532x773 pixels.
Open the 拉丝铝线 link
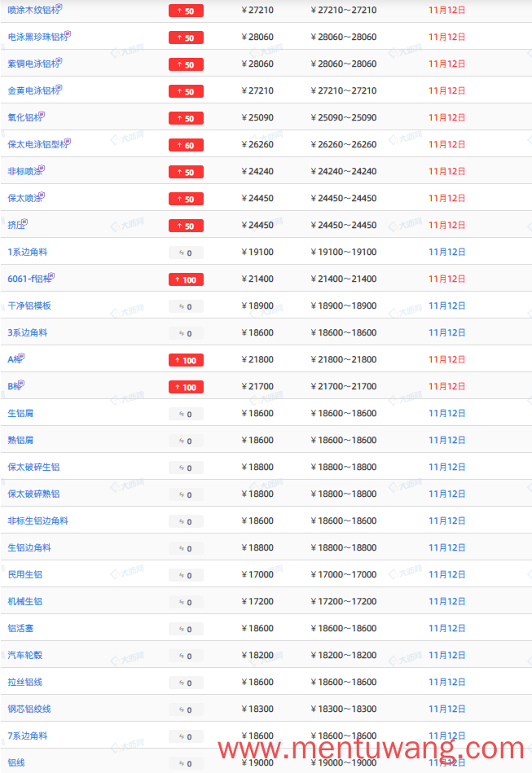(x=24, y=682)
